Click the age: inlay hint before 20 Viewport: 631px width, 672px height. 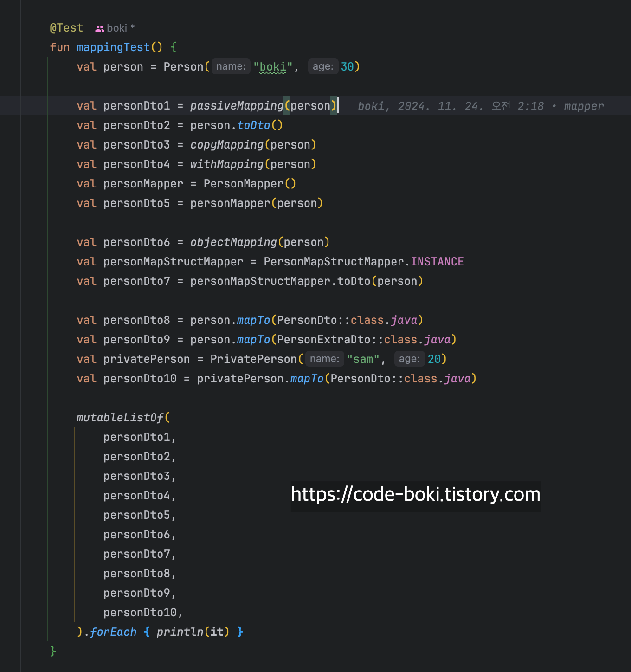pyautogui.click(x=409, y=359)
